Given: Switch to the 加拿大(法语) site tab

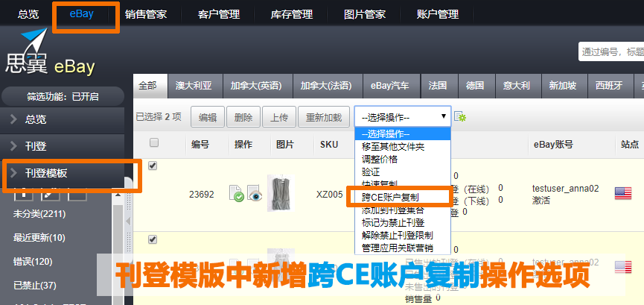Looking at the screenshot, I should [x=328, y=86].
